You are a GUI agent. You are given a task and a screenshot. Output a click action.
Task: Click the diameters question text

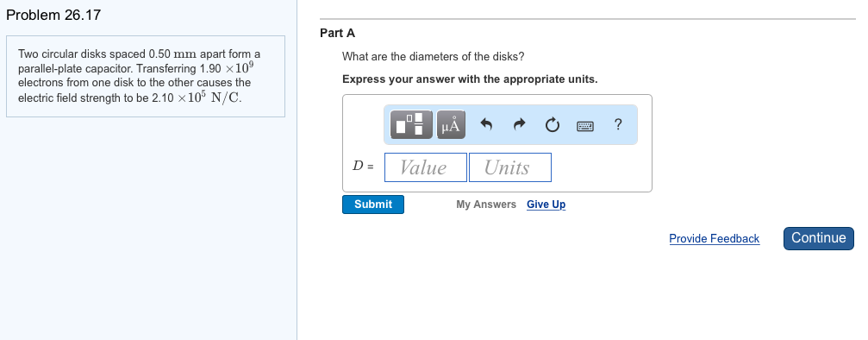[x=433, y=57]
